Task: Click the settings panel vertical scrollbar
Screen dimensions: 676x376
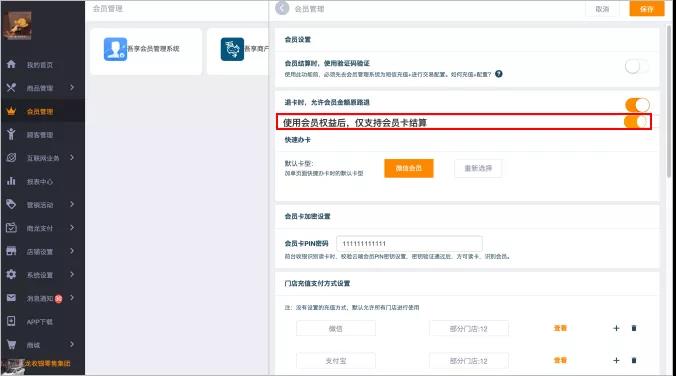Action: [669, 101]
